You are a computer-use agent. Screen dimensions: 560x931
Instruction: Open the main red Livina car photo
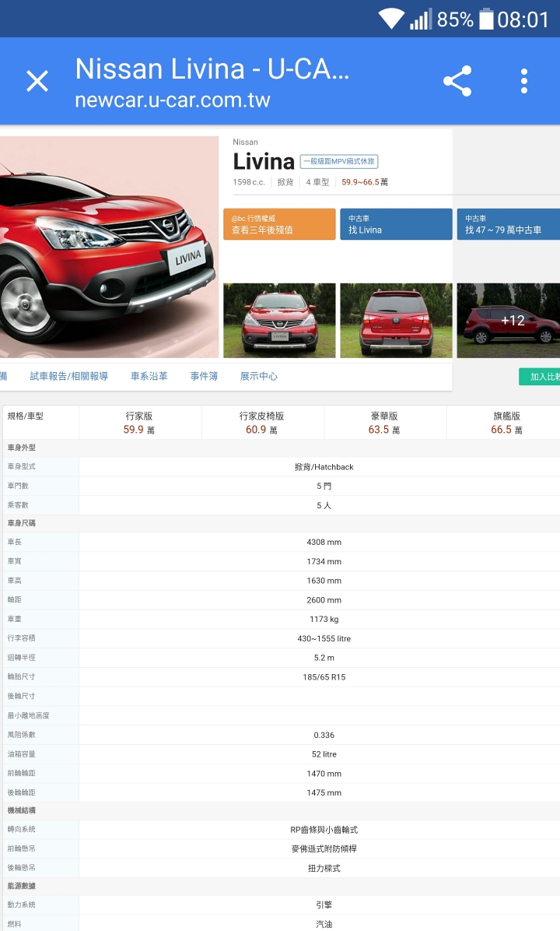[x=109, y=247]
